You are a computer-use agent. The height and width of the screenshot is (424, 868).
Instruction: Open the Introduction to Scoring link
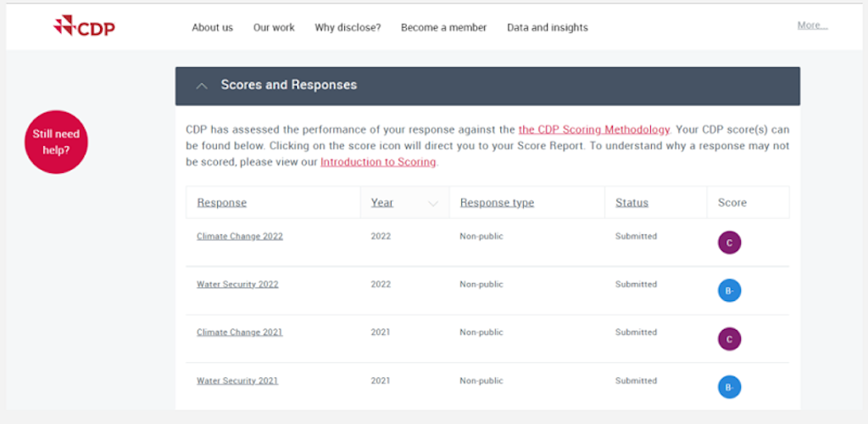coord(378,162)
